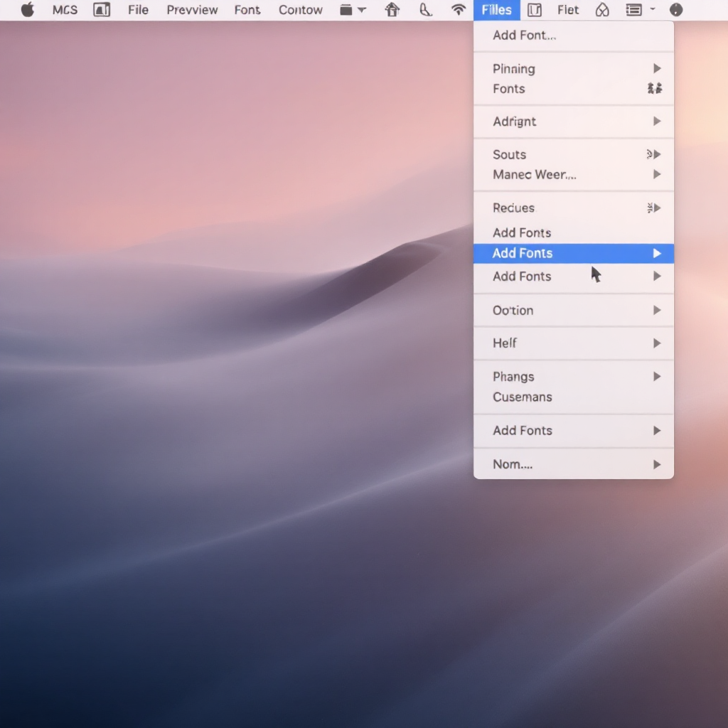Viewport: 728px width, 728px height.
Task: Click the droplet-shaped icon in the menu bar
Action: tap(602, 10)
